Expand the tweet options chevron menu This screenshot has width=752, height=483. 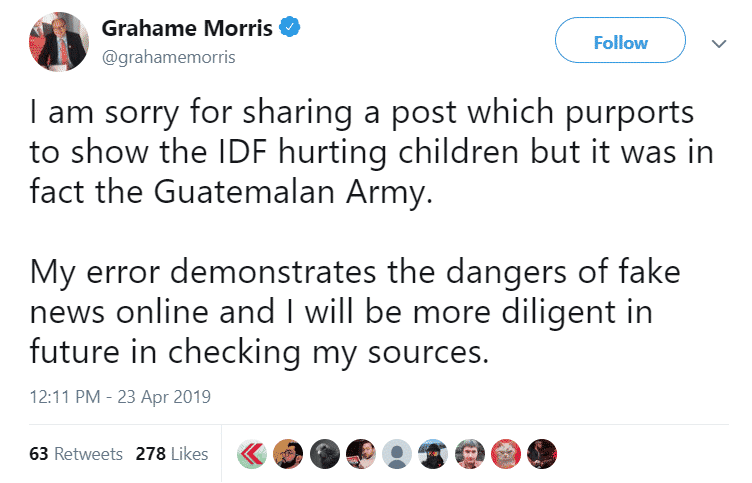pyautogui.click(x=717, y=43)
